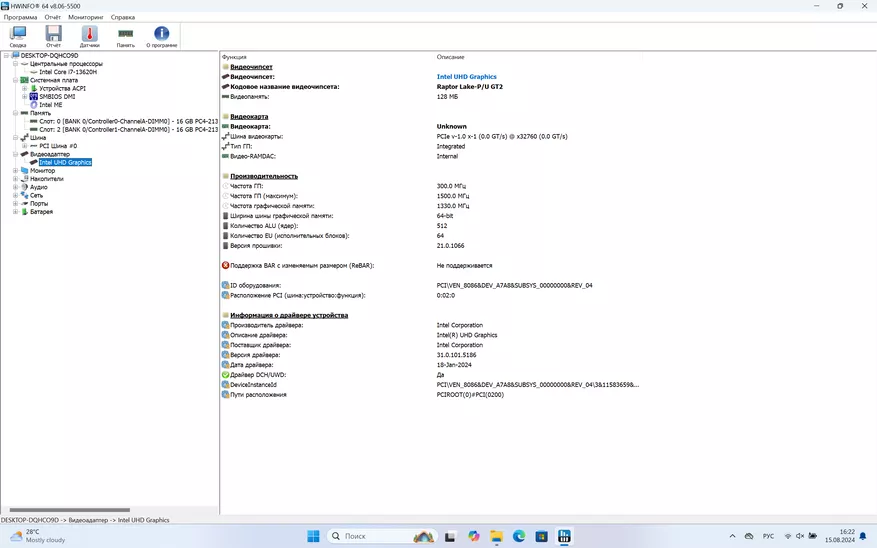
Task: Open the Программа menu
Action: [20, 17]
